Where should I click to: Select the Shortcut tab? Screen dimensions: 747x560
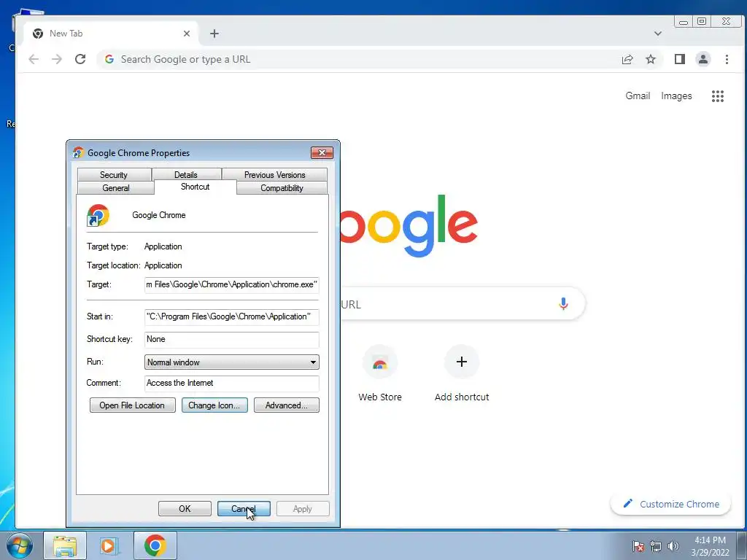coord(196,187)
